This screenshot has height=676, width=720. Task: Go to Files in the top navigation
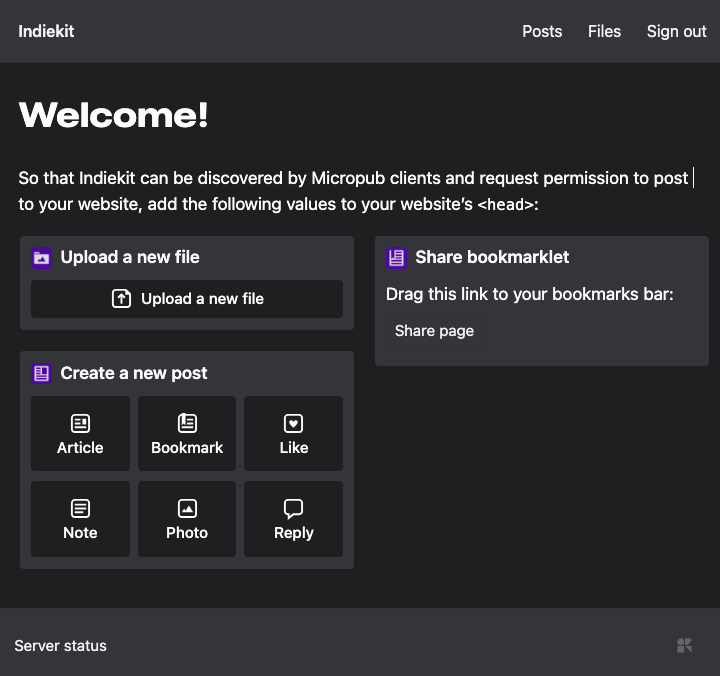(x=604, y=32)
